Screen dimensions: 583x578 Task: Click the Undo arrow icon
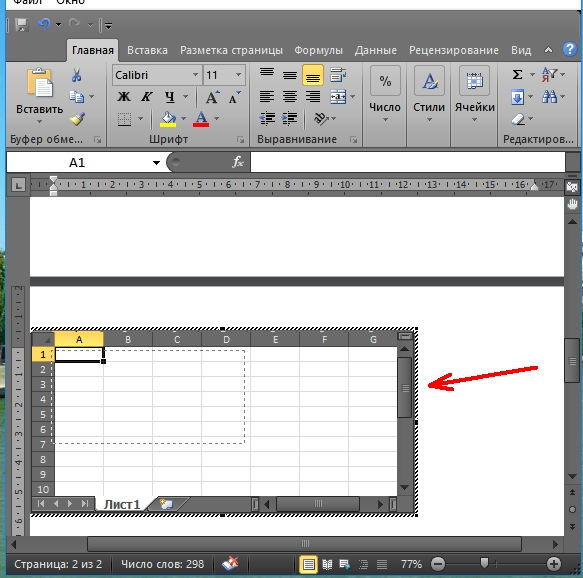[44, 25]
